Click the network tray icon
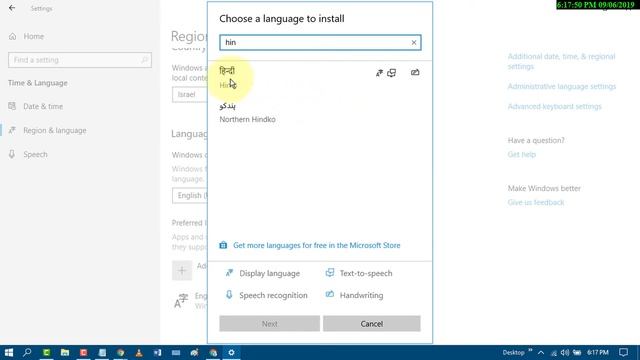This screenshot has width=640, height=360. click(x=553, y=353)
